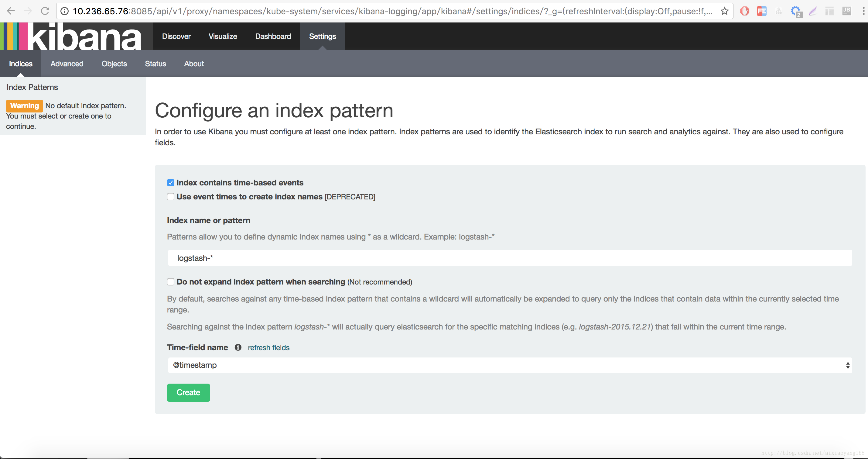This screenshot has width=868, height=459.
Task: Open the purple feather extension icon
Action: [x=813, y=11]
